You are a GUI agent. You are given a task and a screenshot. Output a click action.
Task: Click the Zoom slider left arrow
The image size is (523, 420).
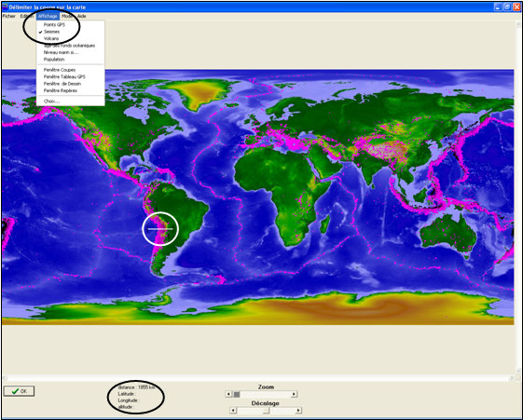[x=228, y=394]
